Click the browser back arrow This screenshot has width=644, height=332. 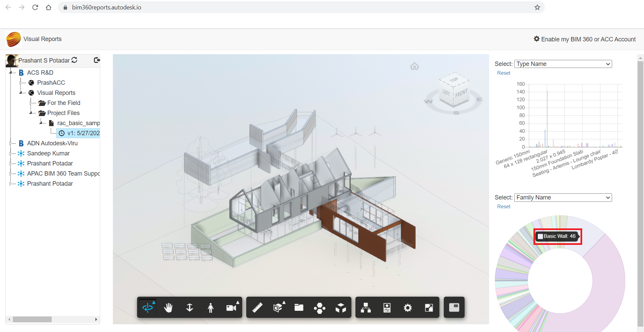pos(8,7)
